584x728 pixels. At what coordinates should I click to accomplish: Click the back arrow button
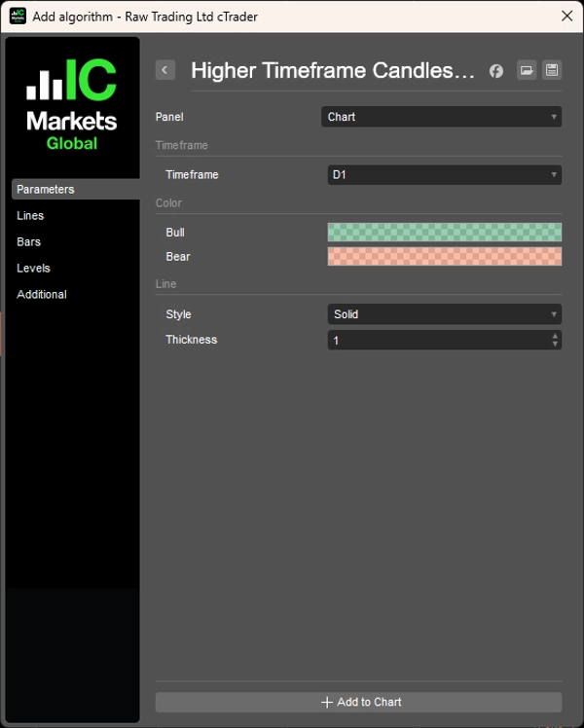click(165, 70)
